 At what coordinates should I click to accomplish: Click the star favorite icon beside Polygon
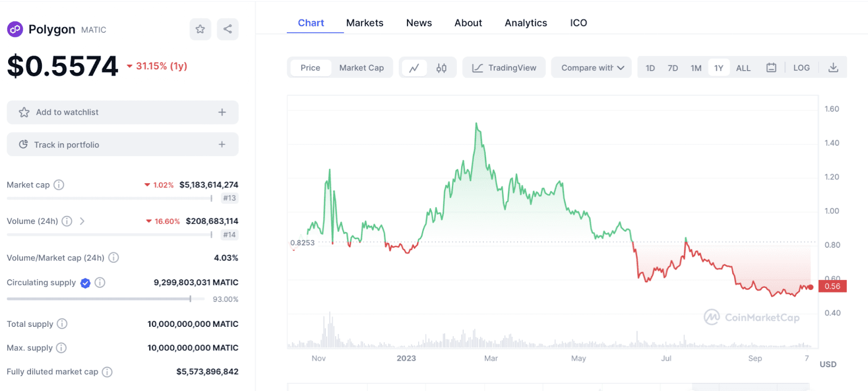point(200,29)
